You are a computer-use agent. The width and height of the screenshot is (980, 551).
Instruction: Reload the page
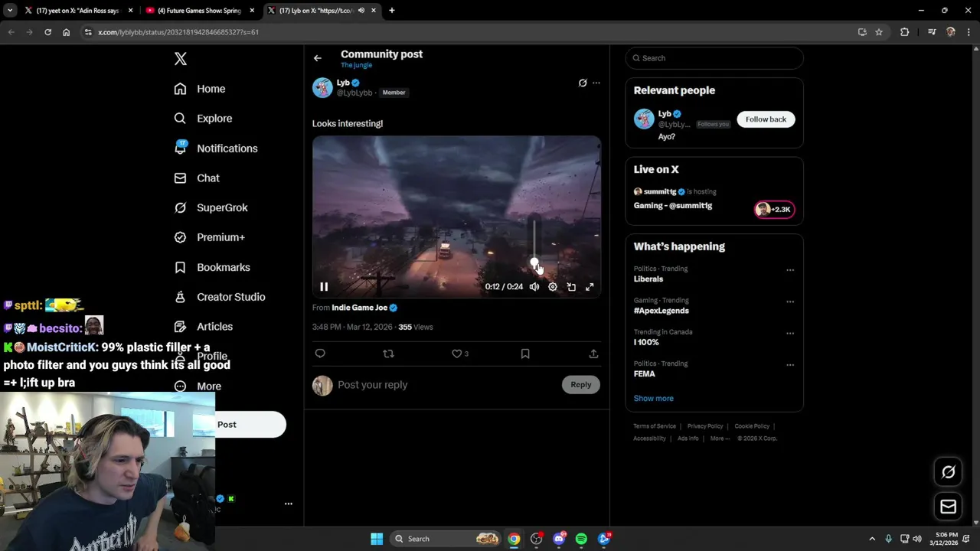point(47,32)
